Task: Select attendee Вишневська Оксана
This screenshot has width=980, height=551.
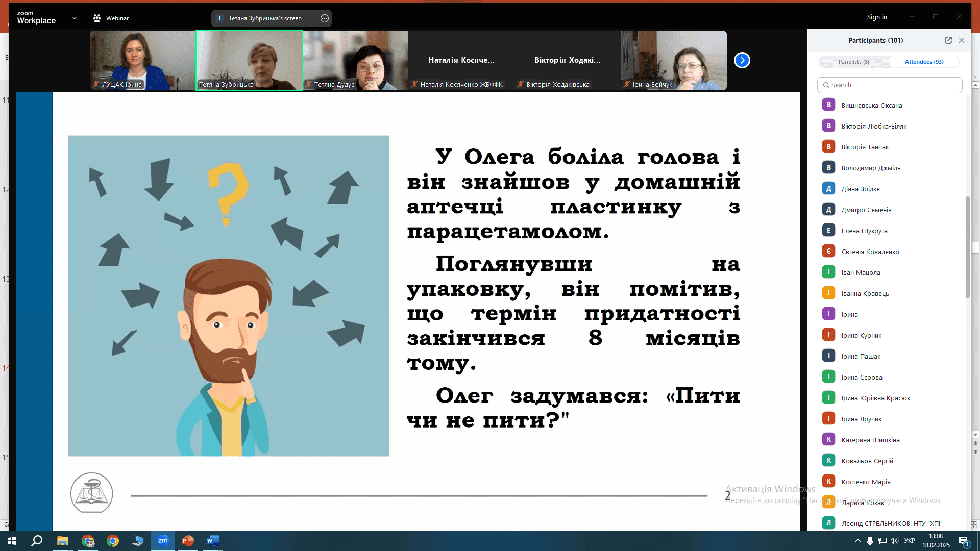Action: point(891,105)
